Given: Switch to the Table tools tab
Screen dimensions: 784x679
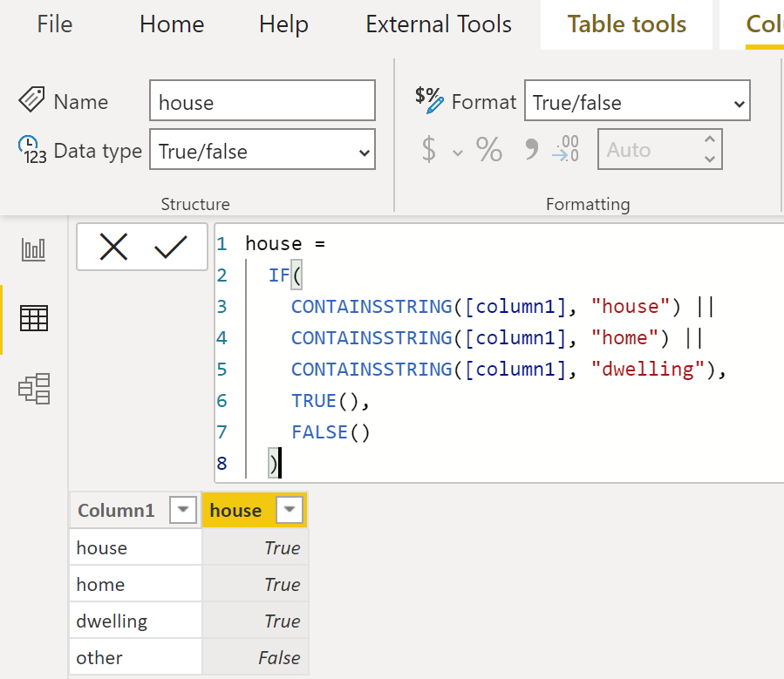Looking at the screenshot, I should pyautogui.click(x=626, y=24).
